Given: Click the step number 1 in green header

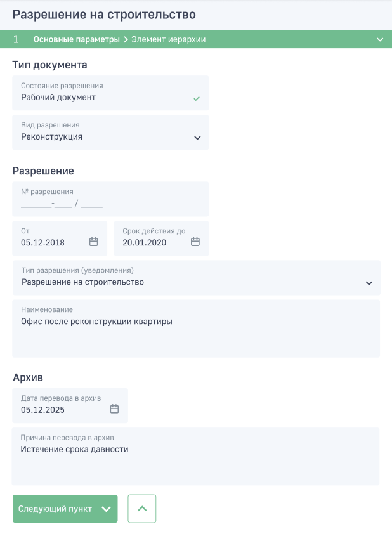Looking at the screenshot, I should point(16,39).
